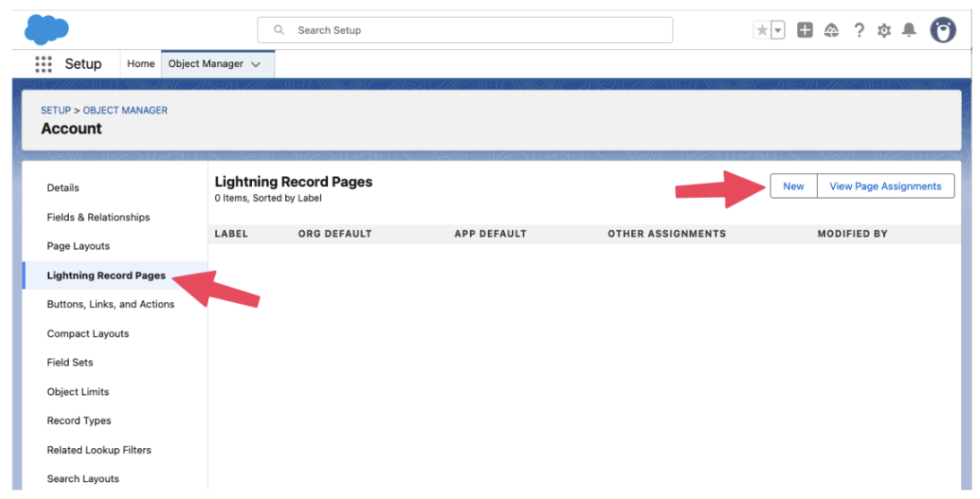Click the New button
Screen dimensions: 980x499
[x=794, y=186]
